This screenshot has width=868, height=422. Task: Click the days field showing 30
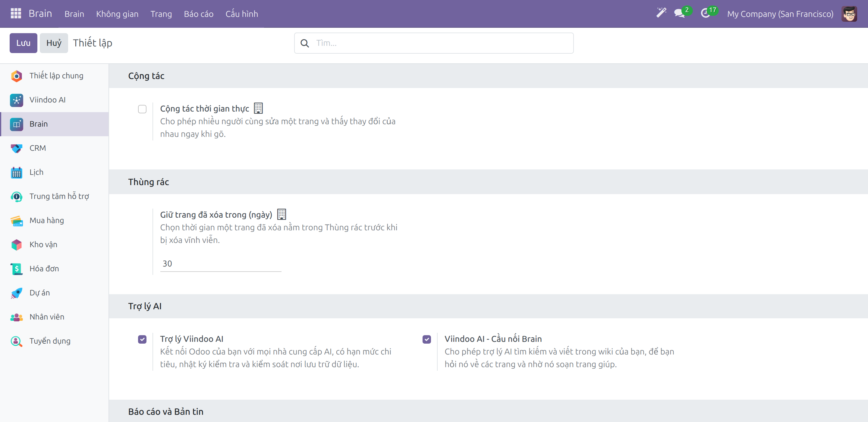[x=220, y=263]
